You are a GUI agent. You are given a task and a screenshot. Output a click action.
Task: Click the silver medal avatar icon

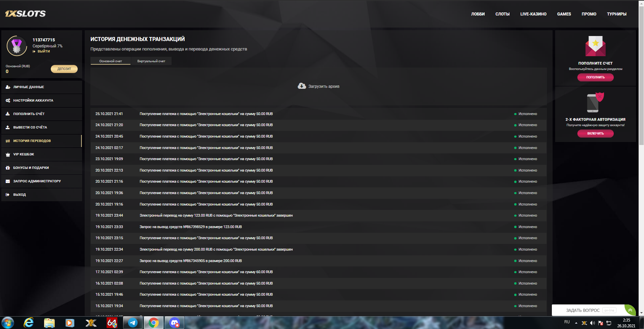[16, 46]
